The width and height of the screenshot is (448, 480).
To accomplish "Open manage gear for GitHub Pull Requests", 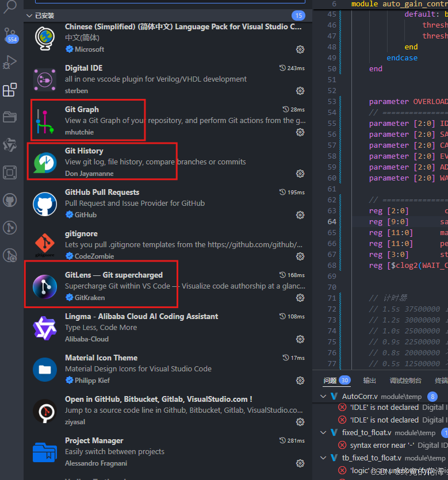I will click(x=300, y=215).
